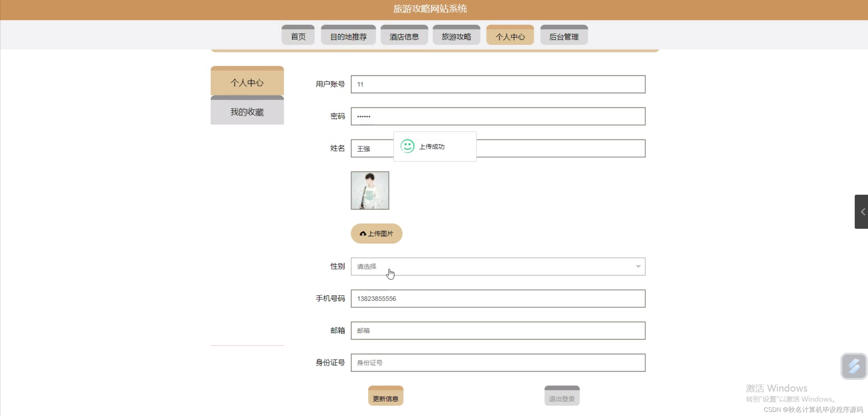The width and height of the screenshot is (868, 416).
Task: Click the dropdown arrow in gender field
Action: (x=638, y=267)
